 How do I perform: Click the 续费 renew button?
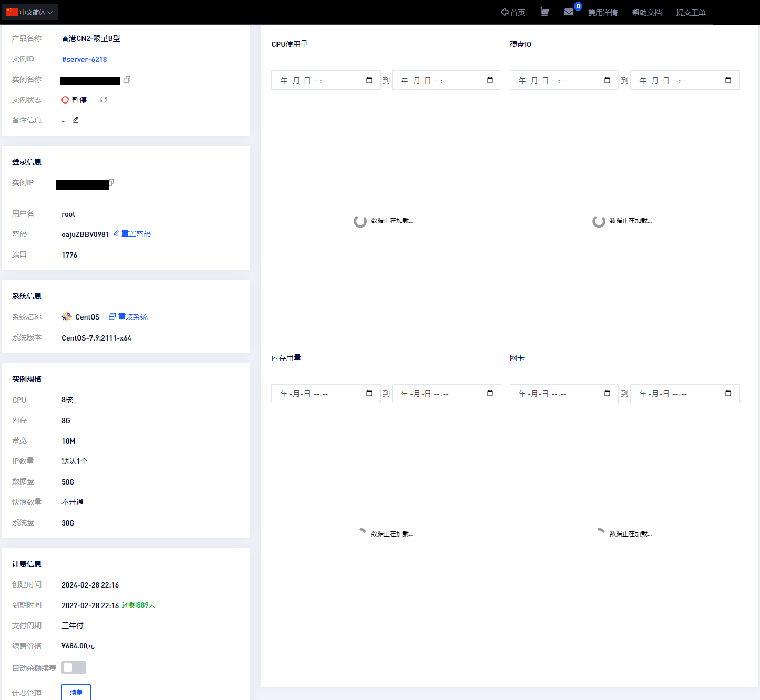pos(76,692)
